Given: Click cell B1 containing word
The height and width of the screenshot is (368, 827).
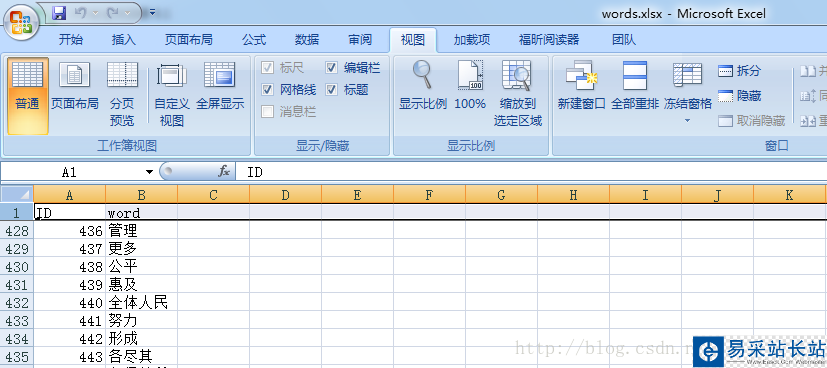Looking at the screenshot, I should point(141,212).
